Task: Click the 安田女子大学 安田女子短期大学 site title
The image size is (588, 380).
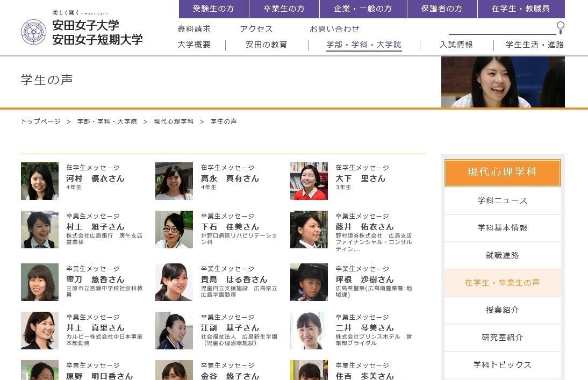Action: 97,32
